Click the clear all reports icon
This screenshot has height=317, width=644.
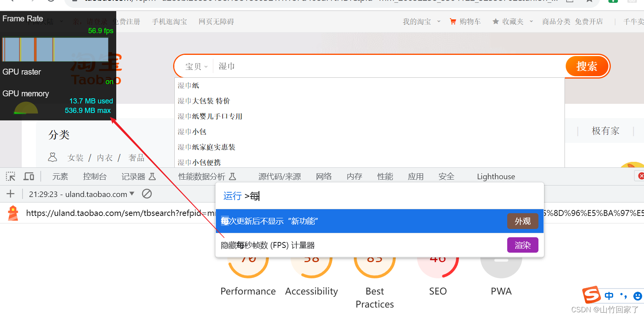coord(147,194)
